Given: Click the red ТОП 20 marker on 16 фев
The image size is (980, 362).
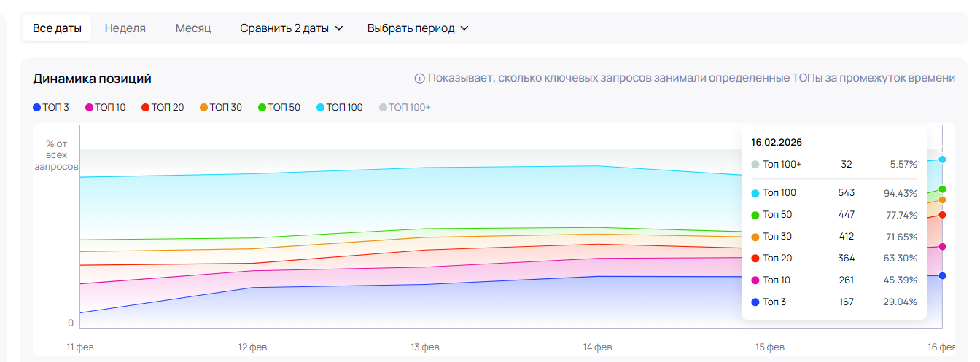Looking at the screenshot, I should click(942, 215).
